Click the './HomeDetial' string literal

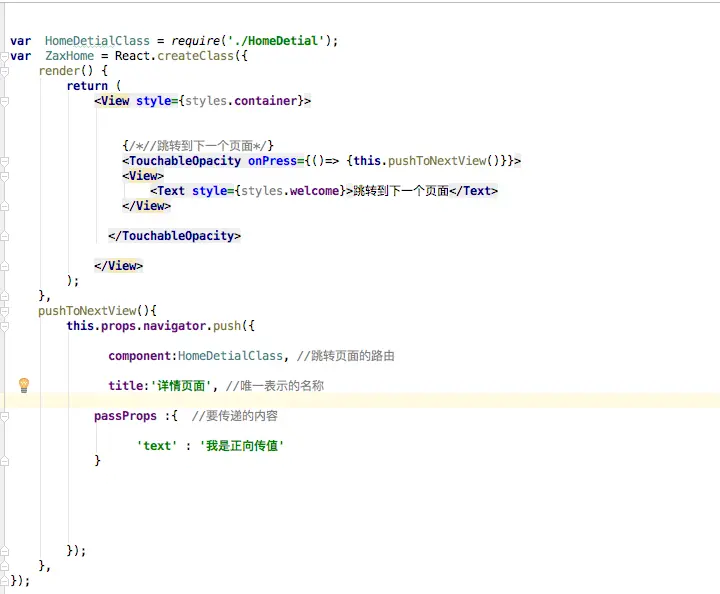tap(276, 41)
